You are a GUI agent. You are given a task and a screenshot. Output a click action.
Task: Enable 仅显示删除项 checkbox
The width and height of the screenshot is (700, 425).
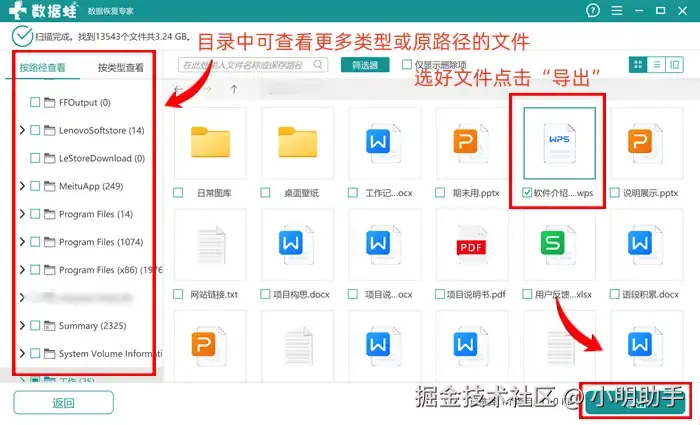[406, 65]
